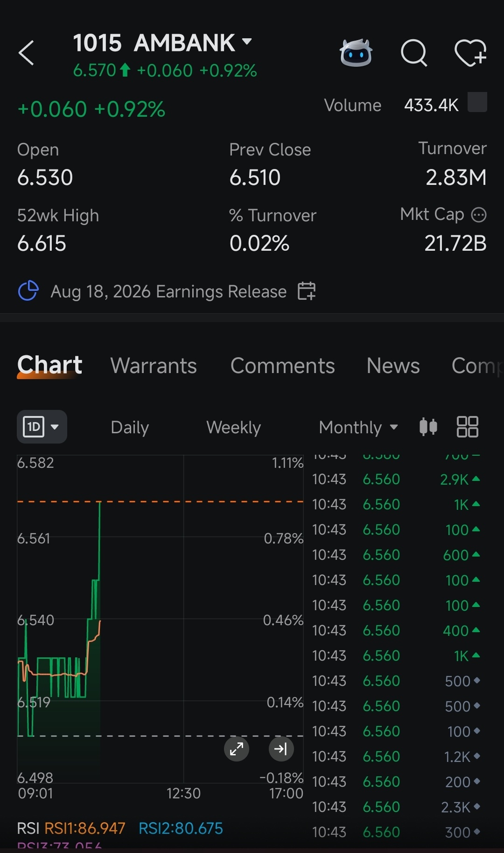
Task: Tap RSI2:80.675 indicator value
Action: [x=181, y=828]
